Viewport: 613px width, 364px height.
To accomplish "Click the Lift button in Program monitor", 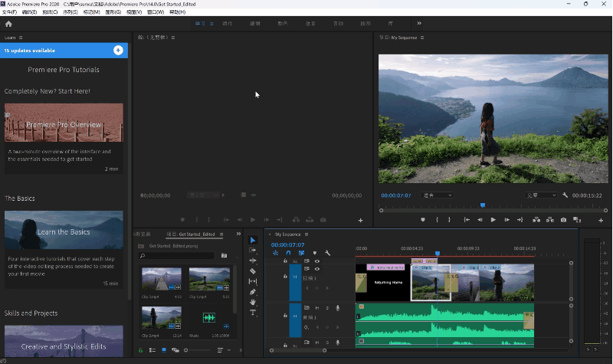I will [536, 220].
